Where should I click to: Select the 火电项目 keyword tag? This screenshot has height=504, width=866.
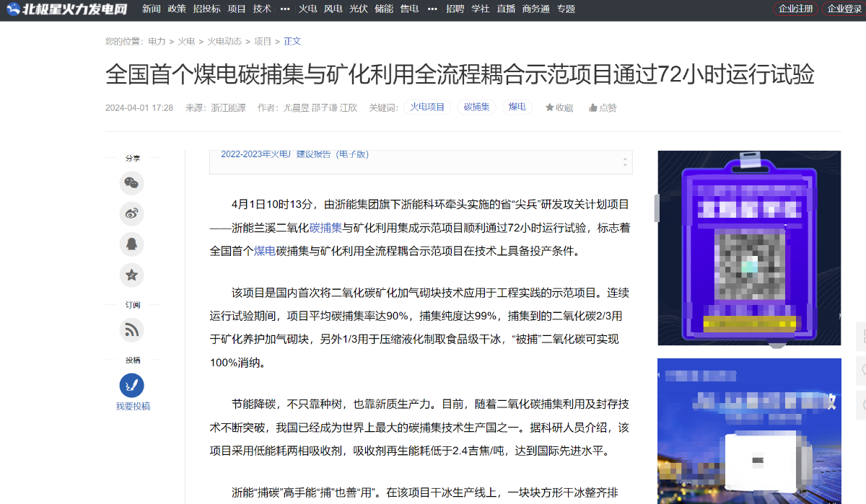pos(427,107)
